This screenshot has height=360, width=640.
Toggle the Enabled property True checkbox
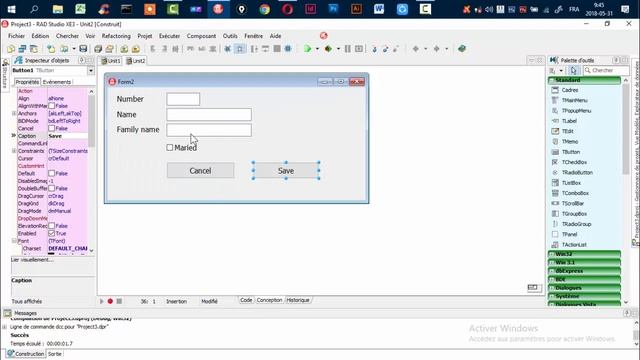point(52,233)
